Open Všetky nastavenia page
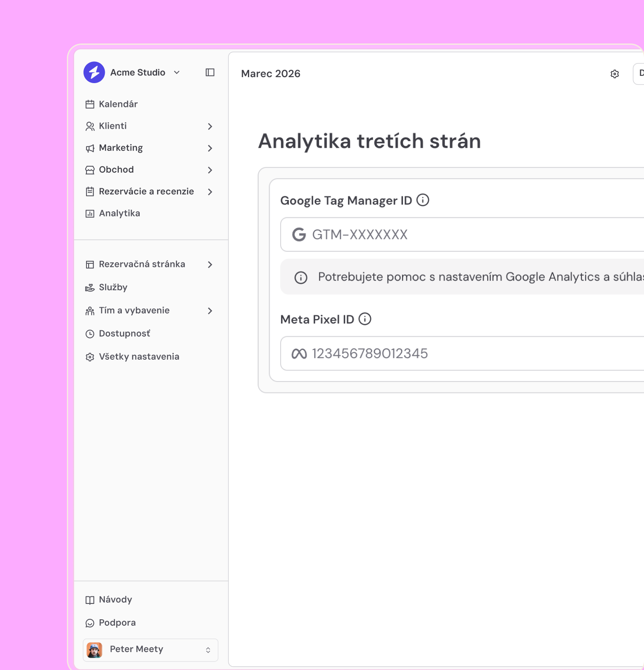Viewport: 644px width, 670px height. (x=139, y=356)
